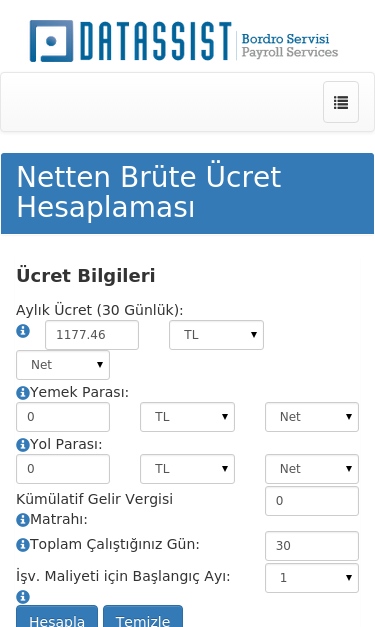Click info icon next to Toplam Çalıştığınız Gün

pyautogui.click(x=23, y=545)
